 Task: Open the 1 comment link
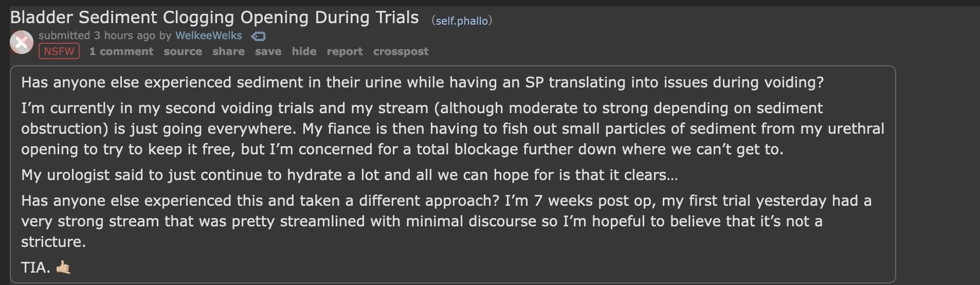coord(121,51)
